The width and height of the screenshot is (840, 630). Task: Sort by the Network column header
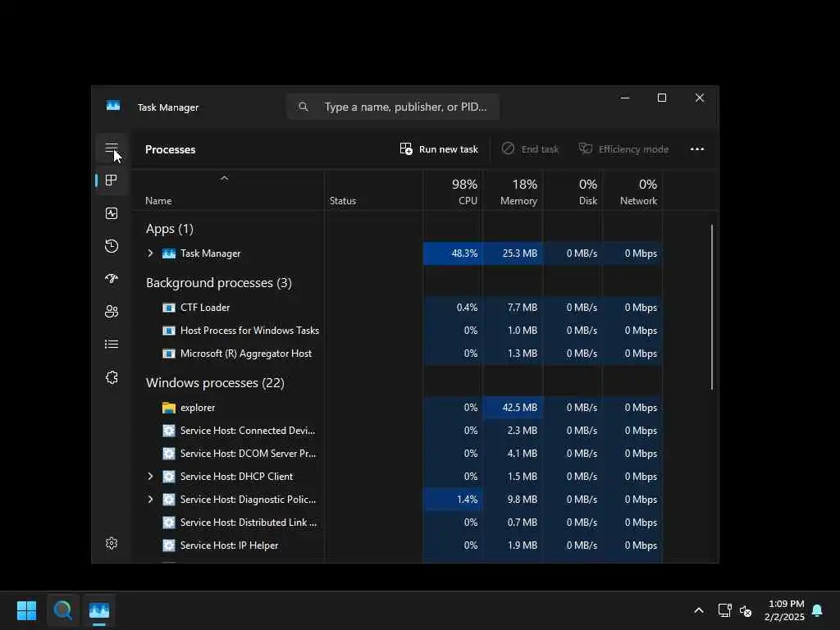(x=632, y=190)
